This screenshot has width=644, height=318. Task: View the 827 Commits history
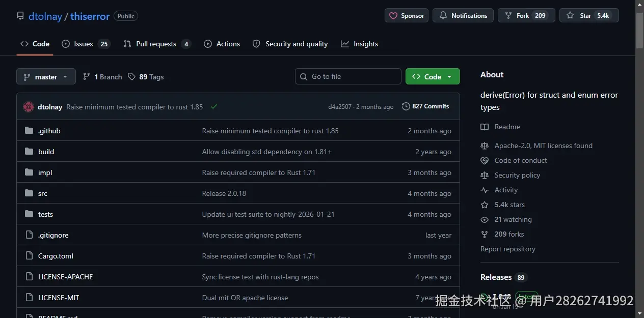(425, 106)
